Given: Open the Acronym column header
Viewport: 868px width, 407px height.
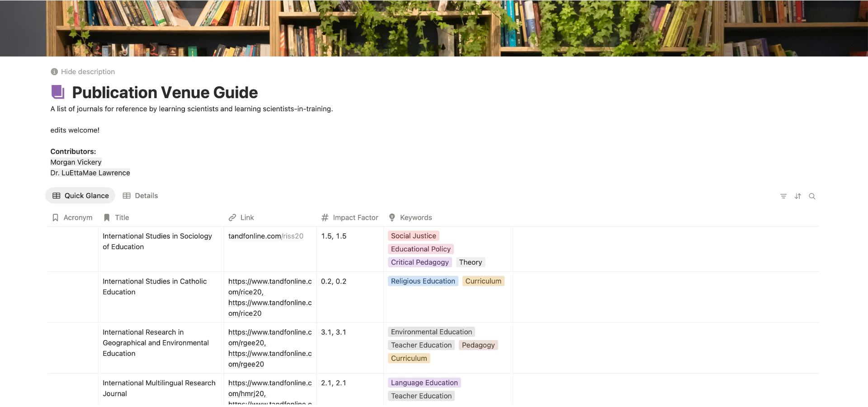Looking at the screenshot, I should tap(72, 218).
